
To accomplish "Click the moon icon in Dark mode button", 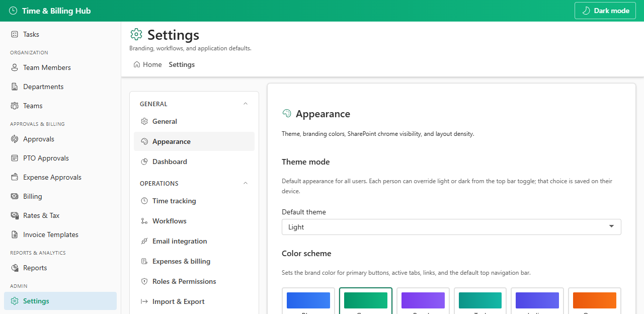I will click(x=586, y=11).
